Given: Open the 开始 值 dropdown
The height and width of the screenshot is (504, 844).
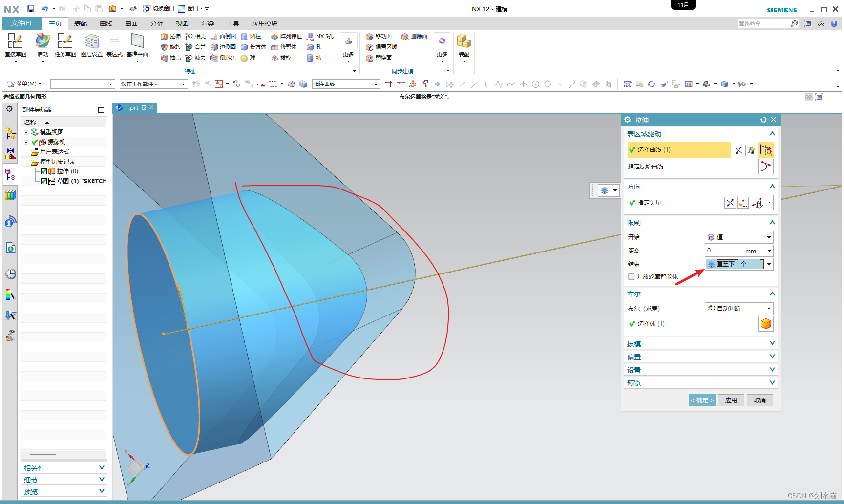Looking at the screenshot, I should click(x=739, y=237).
